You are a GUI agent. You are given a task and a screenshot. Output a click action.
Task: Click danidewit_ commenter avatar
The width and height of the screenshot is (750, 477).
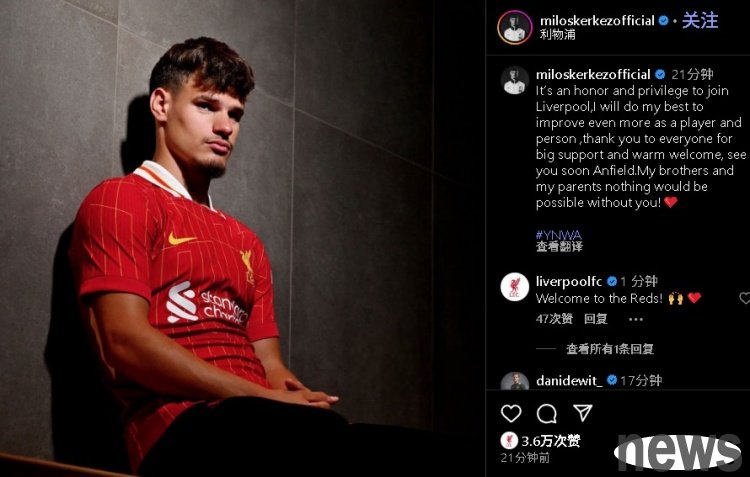coord(515,381)
